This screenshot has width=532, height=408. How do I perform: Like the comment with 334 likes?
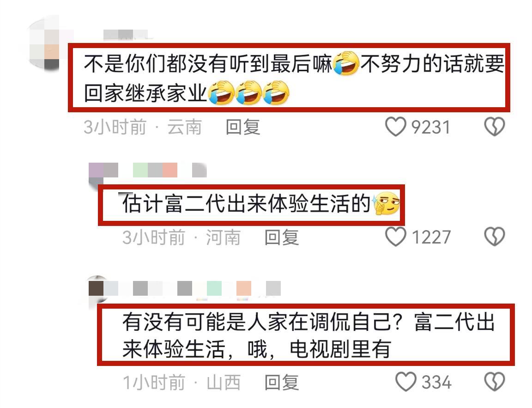click(406, 382)
